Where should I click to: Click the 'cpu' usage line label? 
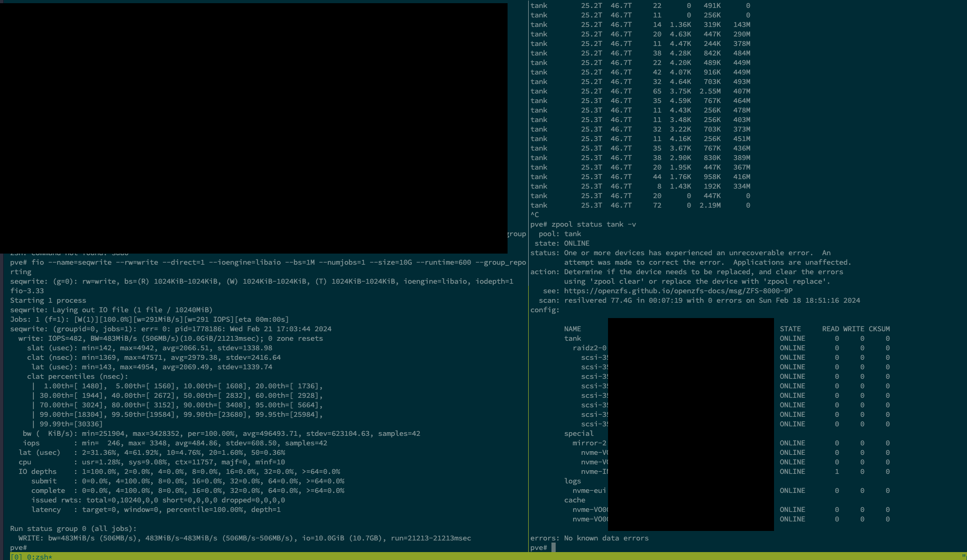pyautogui.click(x=25, y=462)
